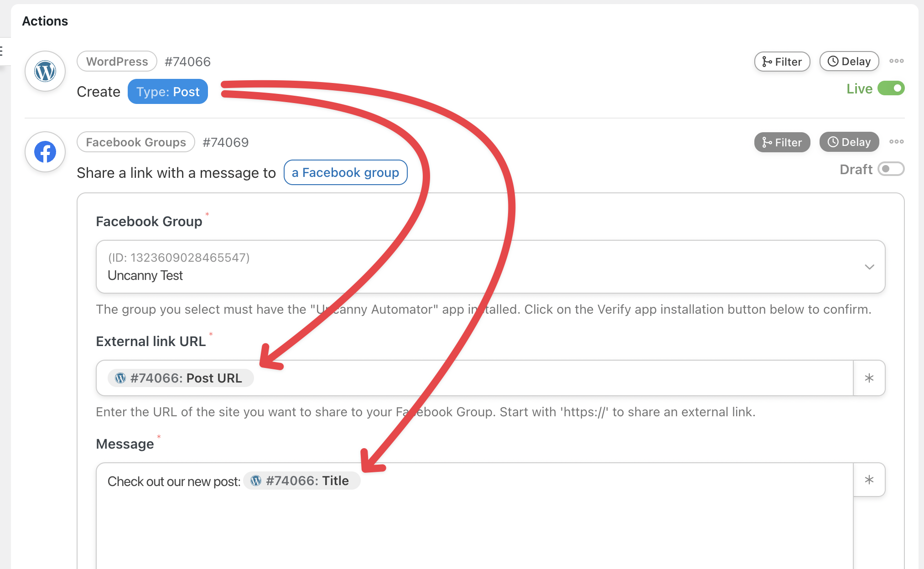The image size is (924, 569).
Task: Open token picker asterisk for Message field
Action: [x=869, y=480]
